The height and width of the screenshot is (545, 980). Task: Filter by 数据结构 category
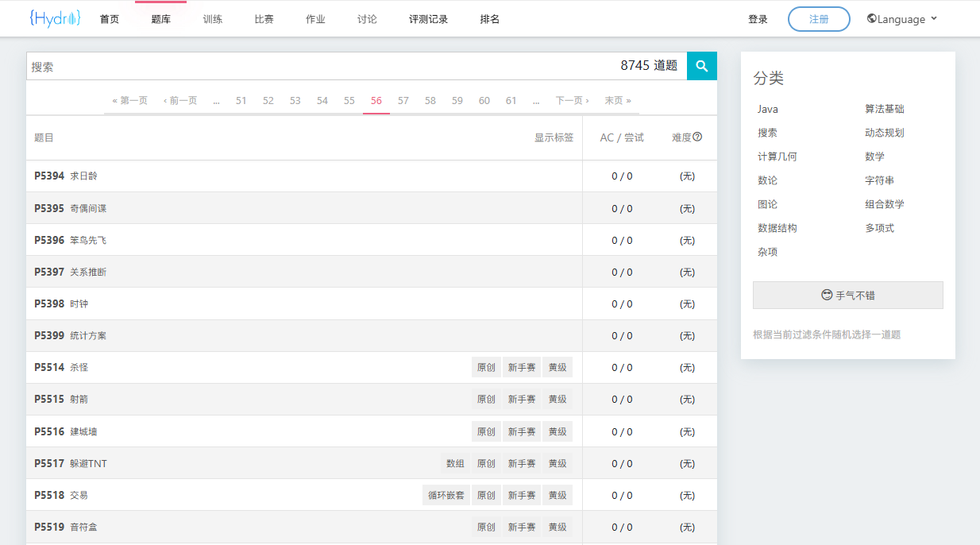(777, 228)
